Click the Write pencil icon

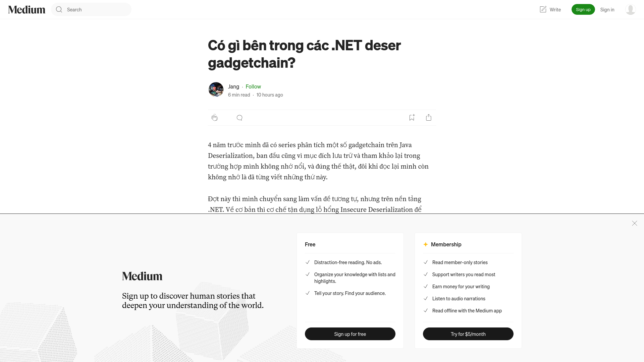[x=543, y=9]
